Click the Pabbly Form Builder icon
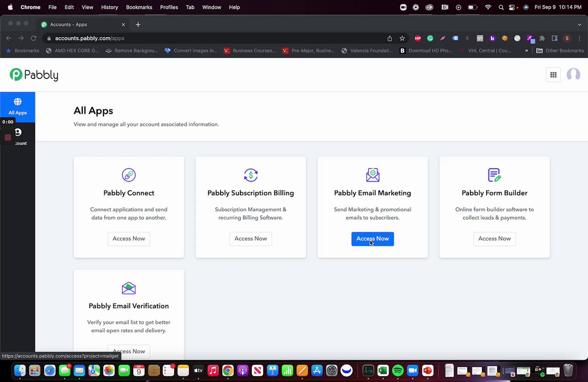Viewport: 588px width, 382px height. (494, 175)
